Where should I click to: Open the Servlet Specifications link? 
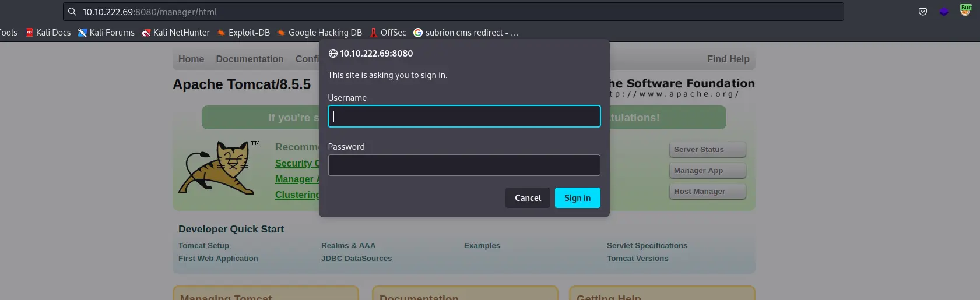click(x=647, y=246)
